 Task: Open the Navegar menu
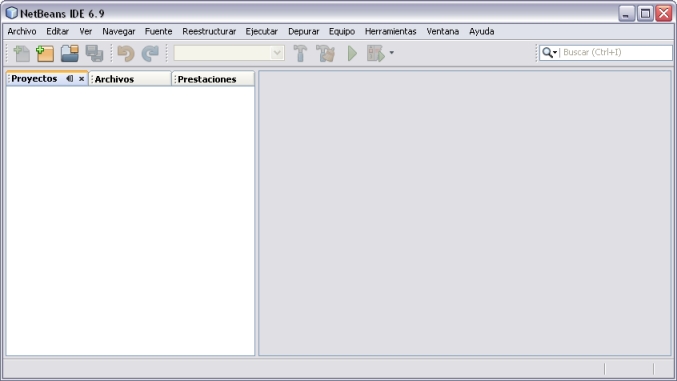(119, 32)
